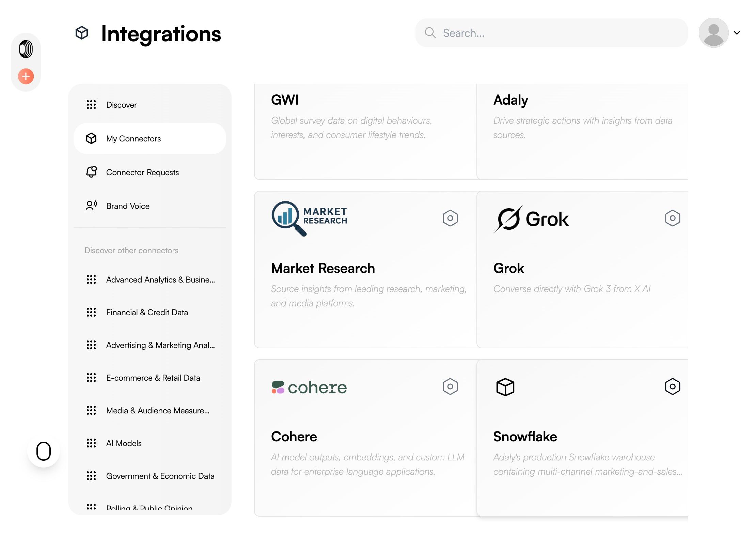
Task: Click the Snowflake cube logo icon
Action: pos(505,387)
